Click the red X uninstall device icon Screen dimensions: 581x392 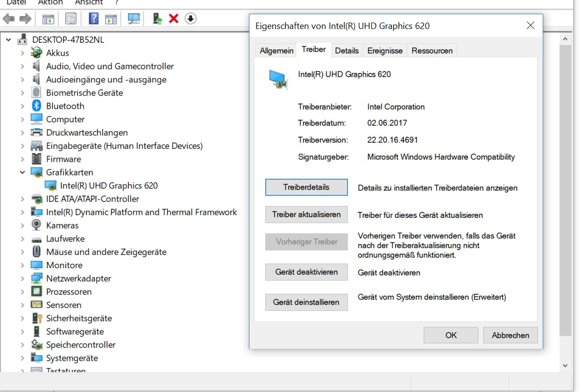(173, 19)
